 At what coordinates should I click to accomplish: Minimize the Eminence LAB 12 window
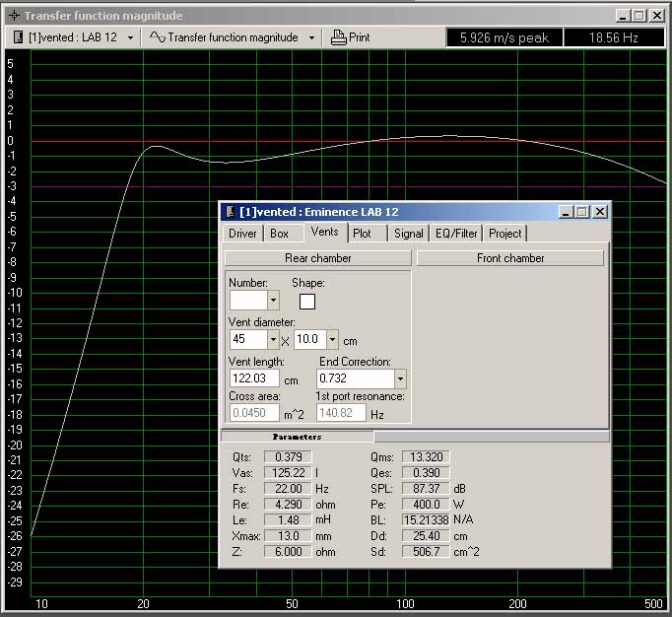pyautogui.click(x=566, y=212)
